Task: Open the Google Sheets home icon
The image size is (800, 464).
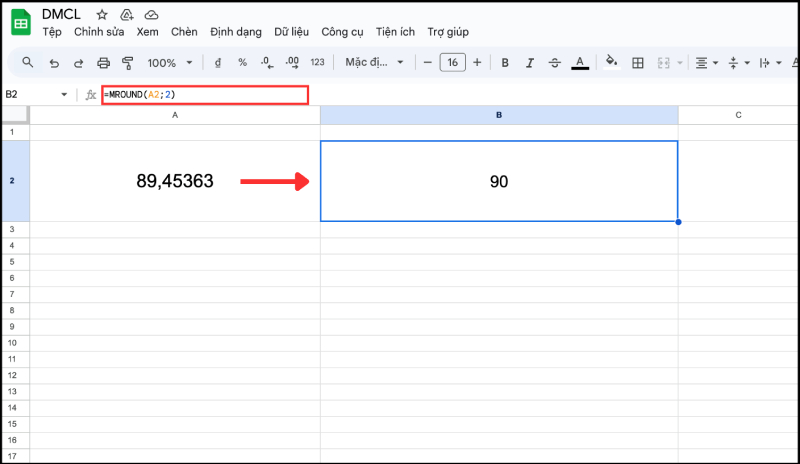Action: (21, 22)
